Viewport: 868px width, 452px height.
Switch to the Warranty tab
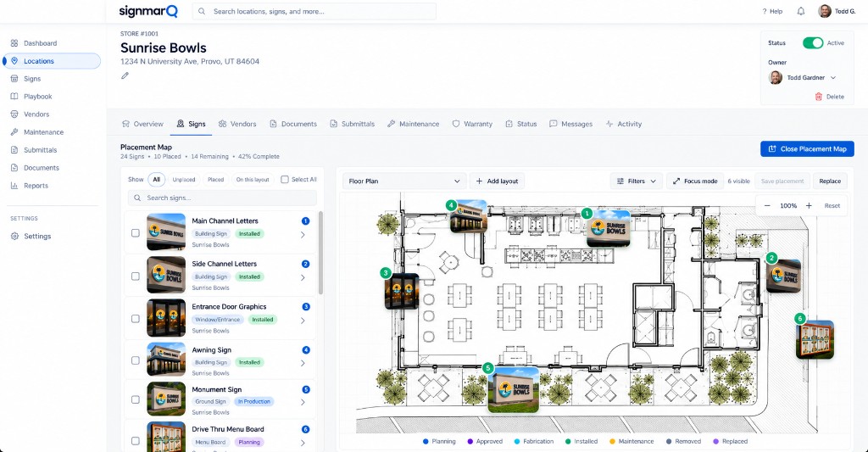point(471,124)
